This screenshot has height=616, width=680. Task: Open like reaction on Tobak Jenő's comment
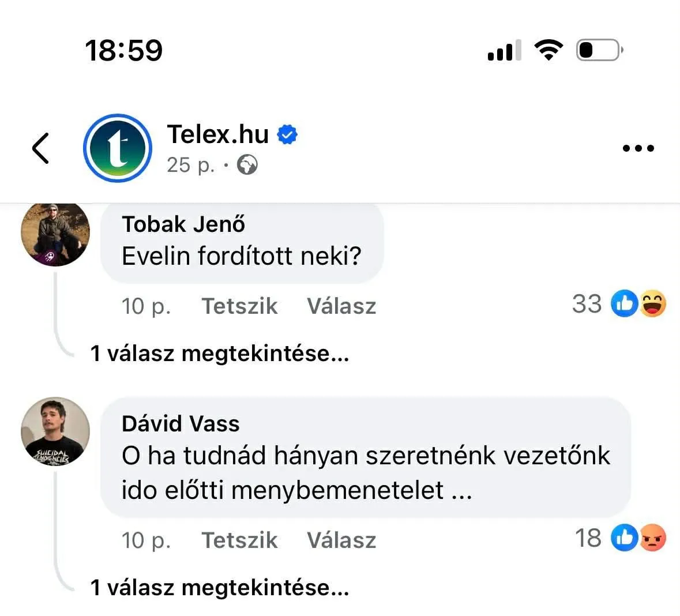point(624,303)
